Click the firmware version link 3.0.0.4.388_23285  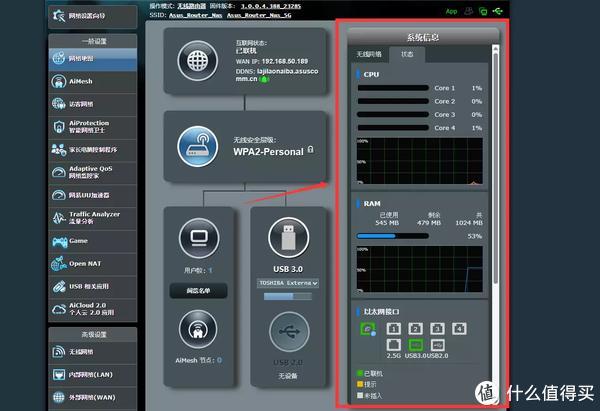[271, 6]
